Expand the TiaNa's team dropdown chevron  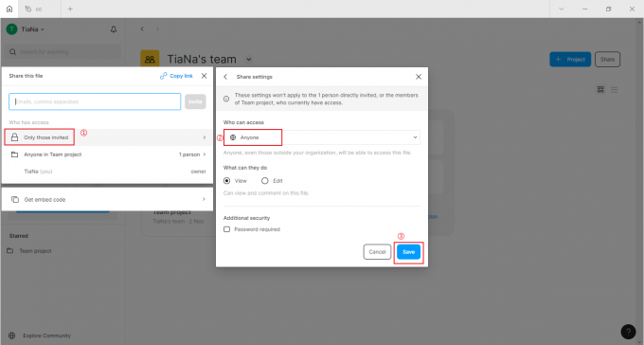click(x=248, y=59)
